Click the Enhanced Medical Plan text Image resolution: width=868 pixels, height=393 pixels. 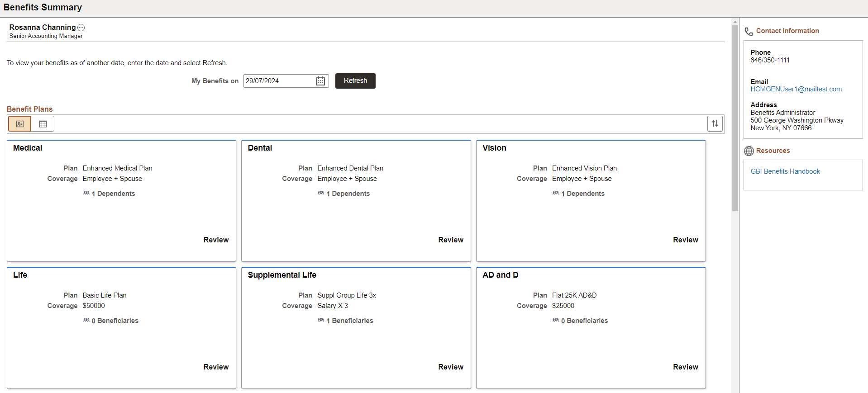[x=117, y=168]
